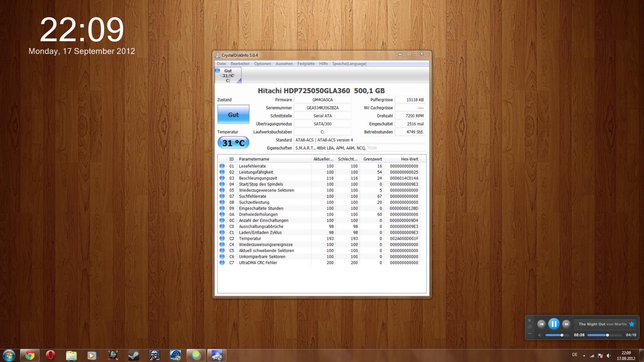
Task: Click the large Gut health status button
Action: click(x=233, y=114)
